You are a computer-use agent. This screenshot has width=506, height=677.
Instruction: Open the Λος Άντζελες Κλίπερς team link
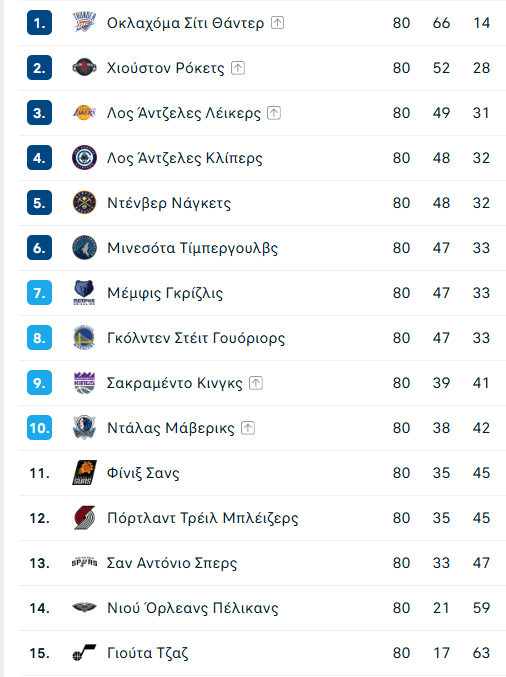(x=185, y=158)
